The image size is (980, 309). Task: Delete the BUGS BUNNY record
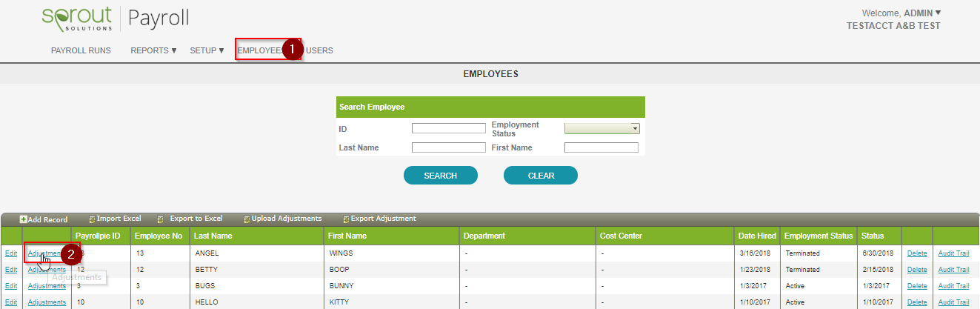(917, 286)
